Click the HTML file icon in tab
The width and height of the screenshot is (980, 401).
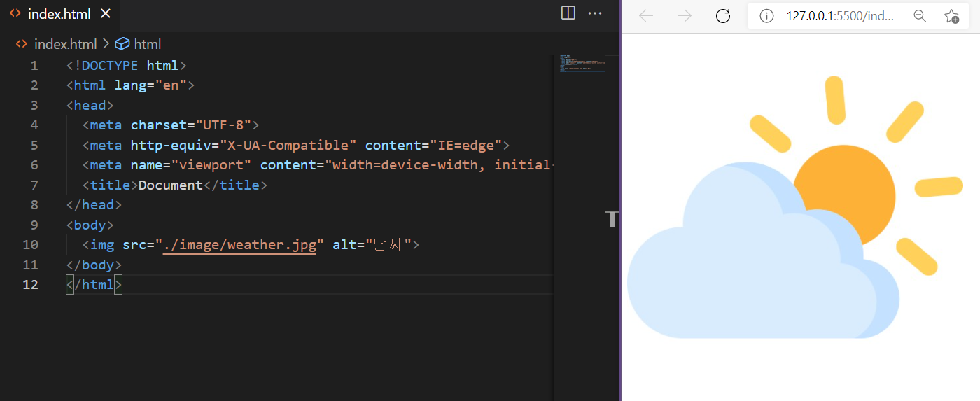tap(15, 14)
